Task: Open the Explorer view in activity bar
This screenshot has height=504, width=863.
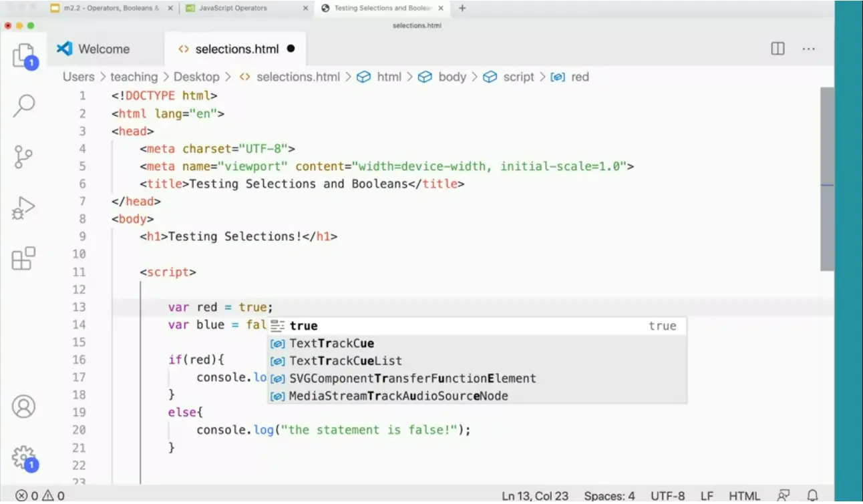Action: (24, 55)
